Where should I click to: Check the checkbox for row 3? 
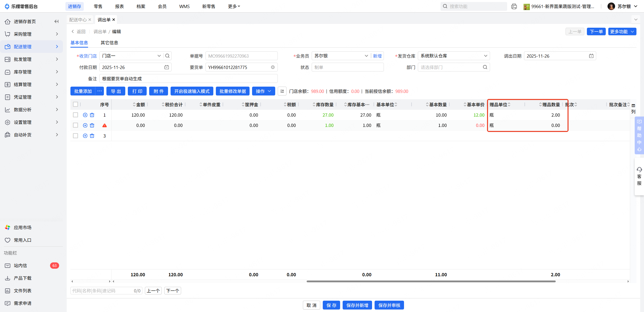75,136
